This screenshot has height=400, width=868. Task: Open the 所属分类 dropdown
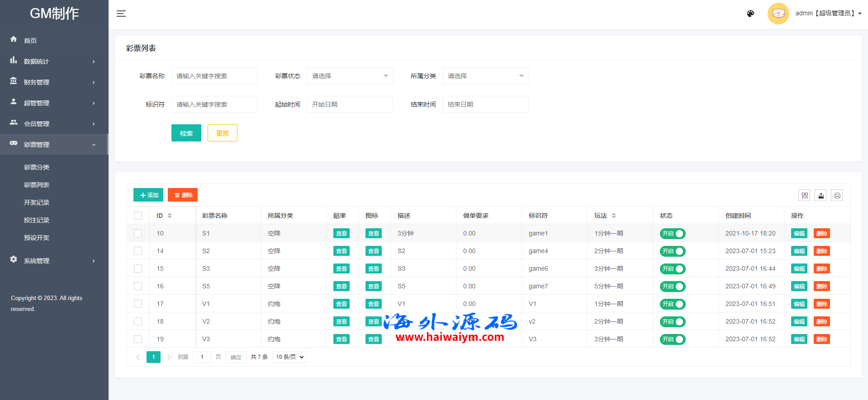point(485,76)
